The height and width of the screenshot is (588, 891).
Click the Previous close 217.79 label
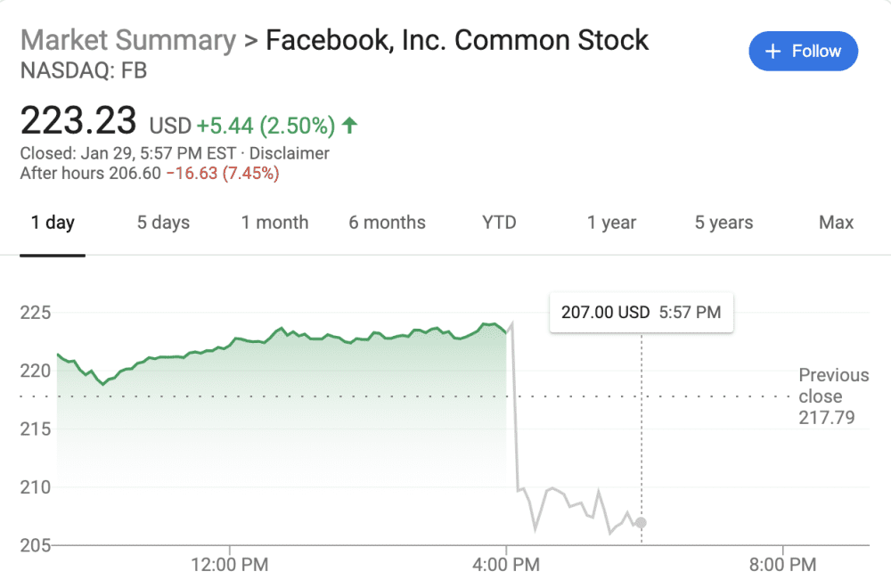(x=832, y=396)
